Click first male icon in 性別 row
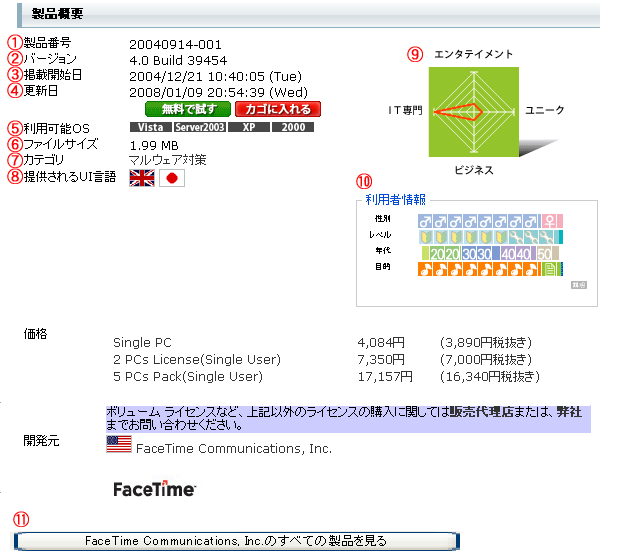 click(425, 221)
